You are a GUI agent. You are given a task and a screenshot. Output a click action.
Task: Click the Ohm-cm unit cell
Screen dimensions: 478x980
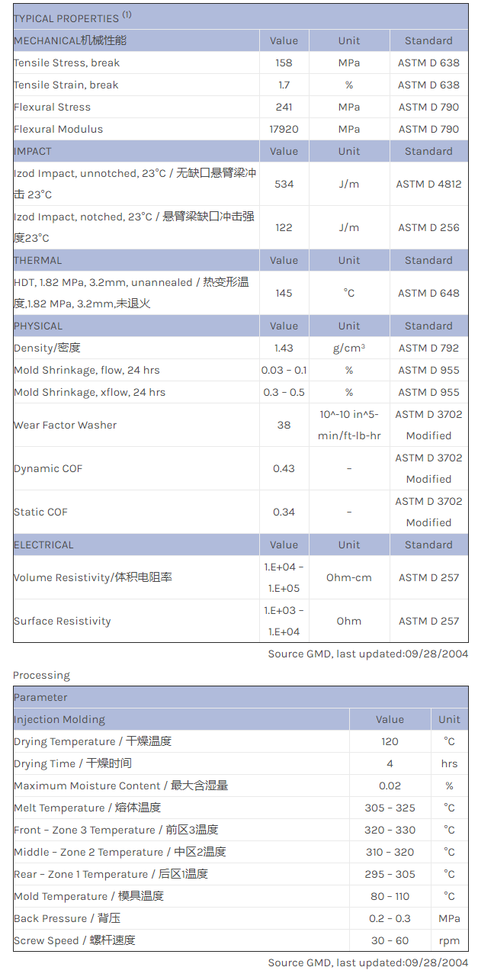[349, 577]
